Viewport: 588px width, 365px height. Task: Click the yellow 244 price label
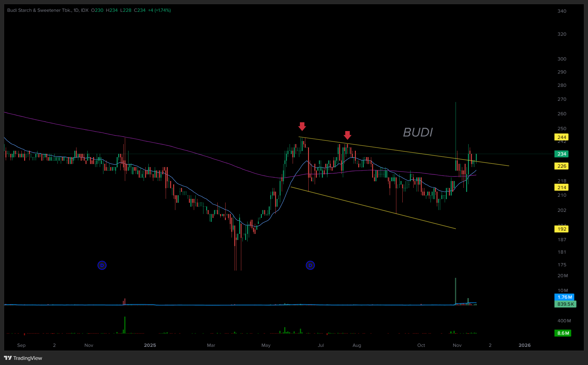561,137
